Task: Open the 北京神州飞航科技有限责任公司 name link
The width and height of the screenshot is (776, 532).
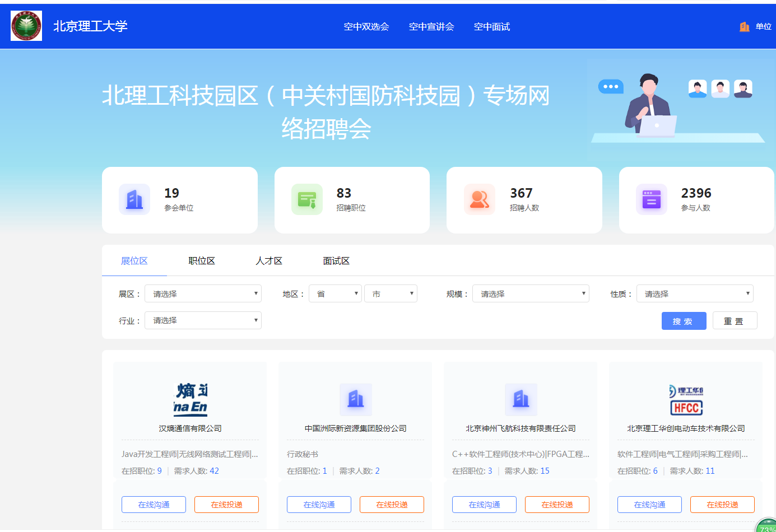Action: click(x=521, y=428)
